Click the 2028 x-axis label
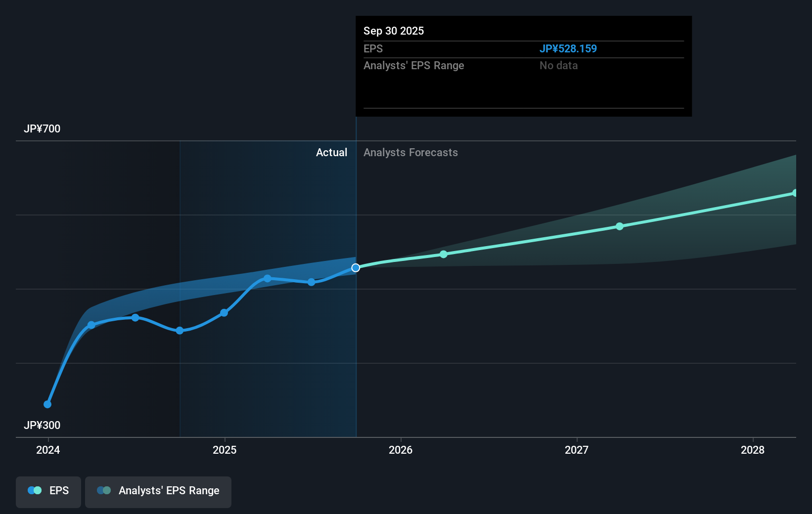Image resolution: width=812 pixels, height=514 pixels. tap(753, 450)
